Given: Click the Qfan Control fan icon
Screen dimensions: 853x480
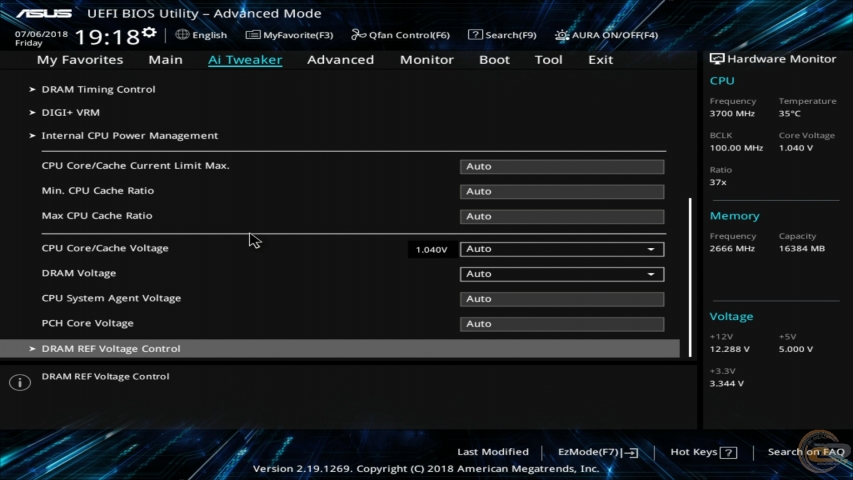Looking at the screenshot, I should click(358, 35).
